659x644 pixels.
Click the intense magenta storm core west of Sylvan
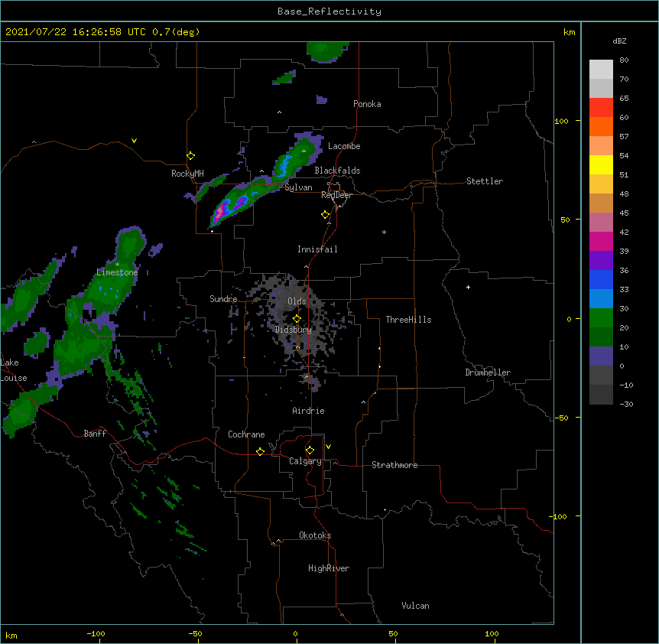pos(219,214)
